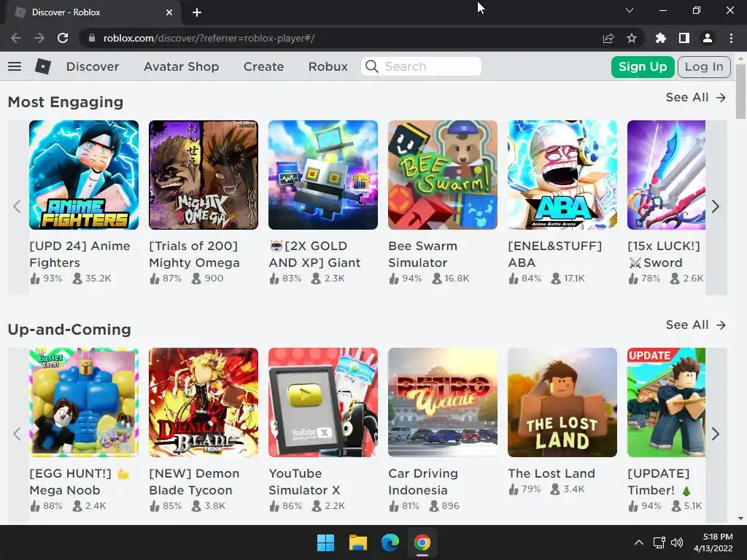Viewport: 747px width, 560px height.
Task: Click See All for Most Engaging
Action: pyautogui.click(x=695, y=97)
